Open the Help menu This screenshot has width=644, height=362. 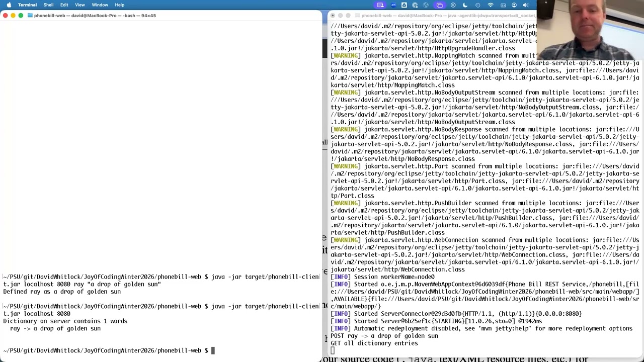pos(119,5)
